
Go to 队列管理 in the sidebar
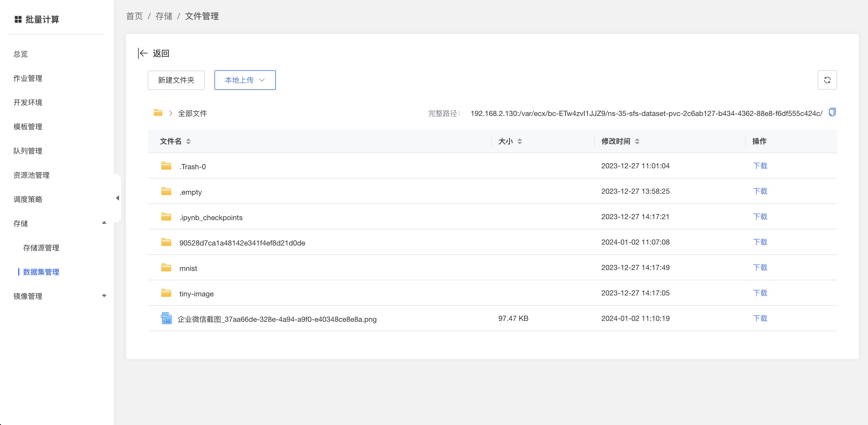28,151
